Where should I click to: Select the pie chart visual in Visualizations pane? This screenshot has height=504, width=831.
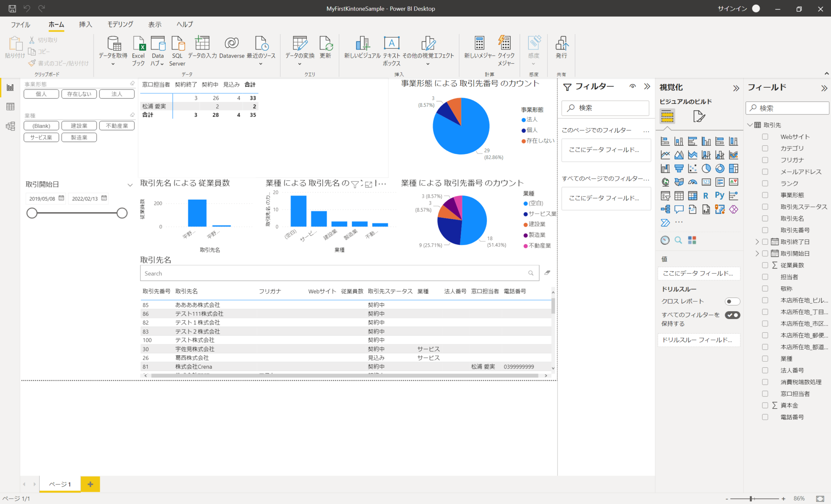[706, 168]
